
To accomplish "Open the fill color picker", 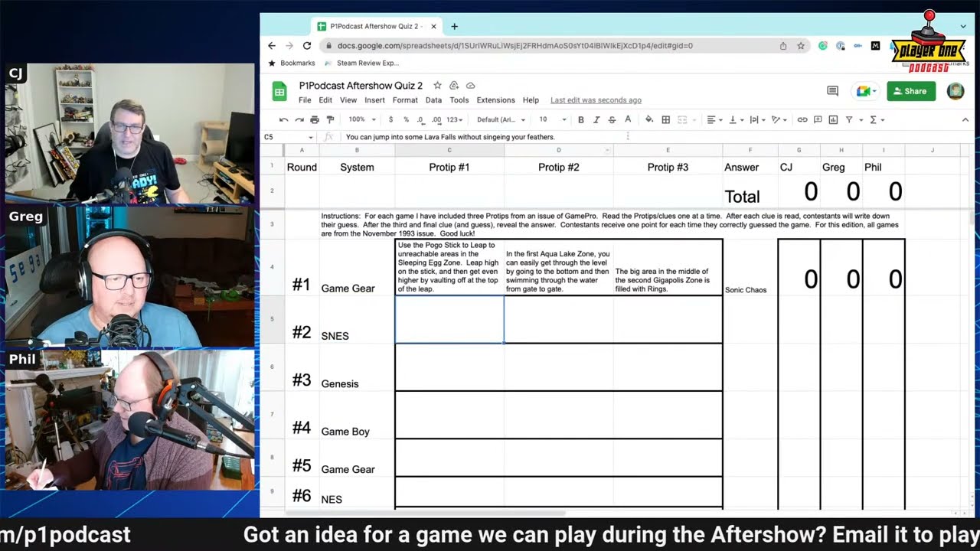I will [x=649, y=119].
